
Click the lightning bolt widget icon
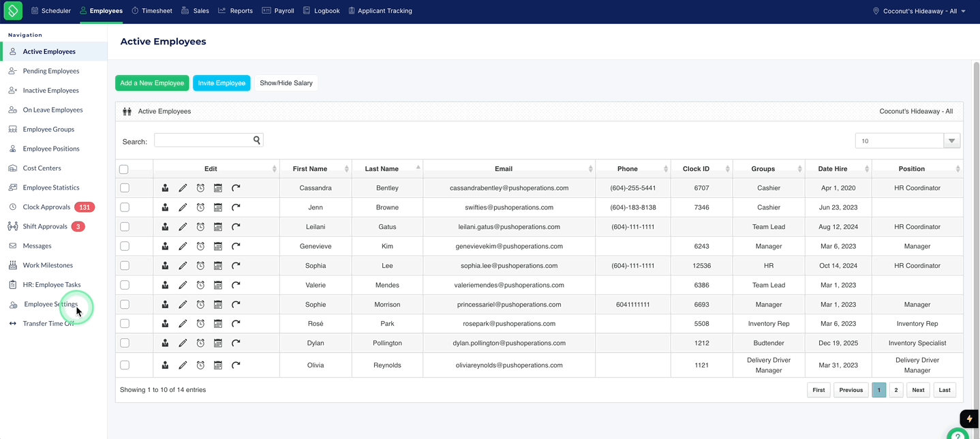[x=969, y=419]
